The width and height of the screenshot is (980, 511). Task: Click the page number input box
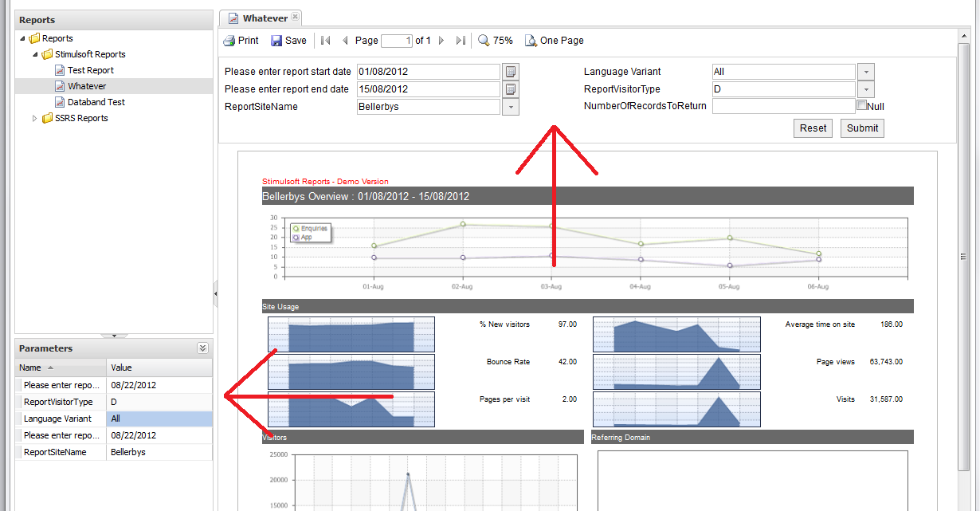coord(397,41)
